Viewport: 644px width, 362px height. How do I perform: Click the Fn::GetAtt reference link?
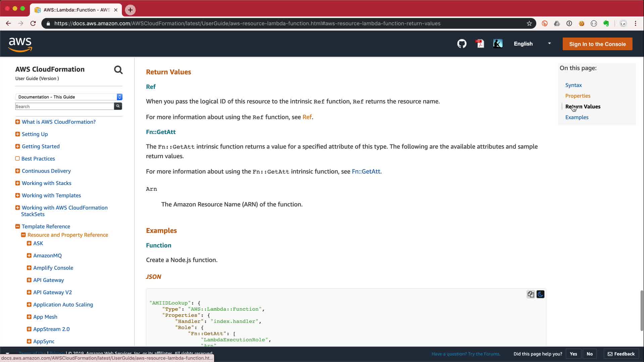pyautogui.click(x=366, y=171)
